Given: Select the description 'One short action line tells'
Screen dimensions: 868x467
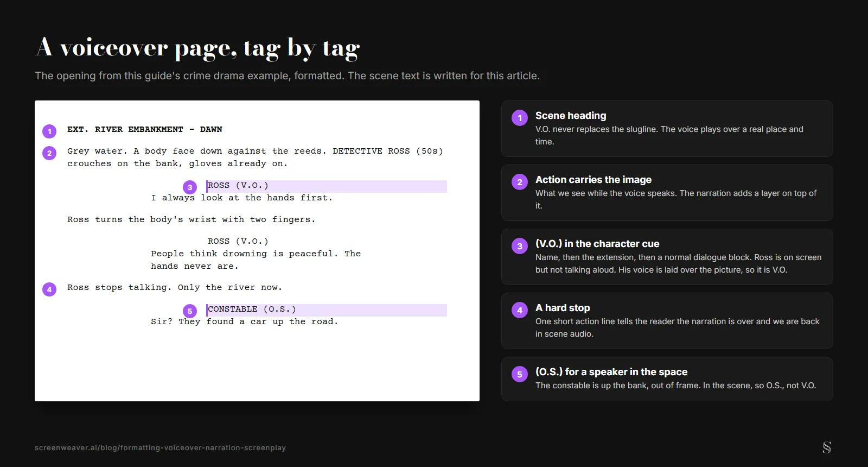Looking at the screenshot, I should coord(678,327).
